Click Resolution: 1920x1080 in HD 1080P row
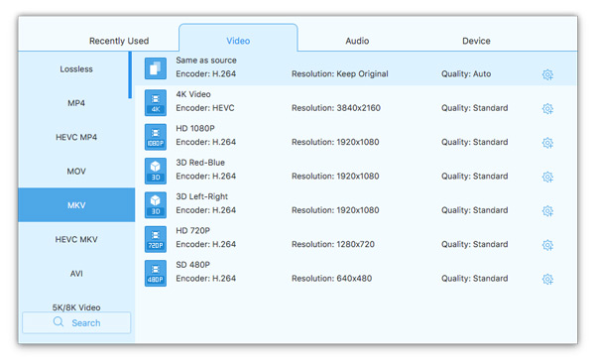Screen dimensions: 595x364 click(x=335, y=142)
